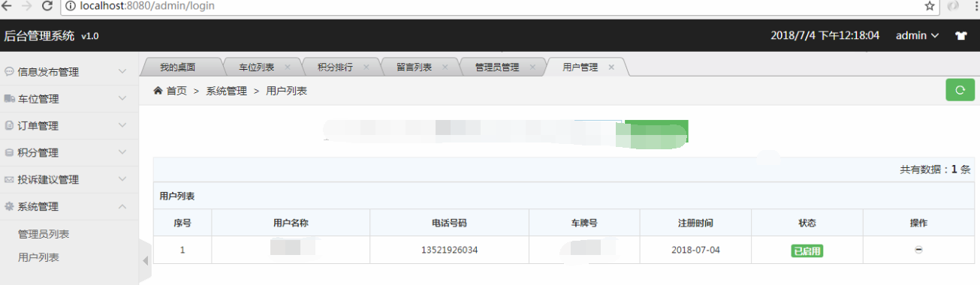980x285 pixels.
Task: Click the 信息发布管理 sidebar icon
Action: [x=9, y=72]
